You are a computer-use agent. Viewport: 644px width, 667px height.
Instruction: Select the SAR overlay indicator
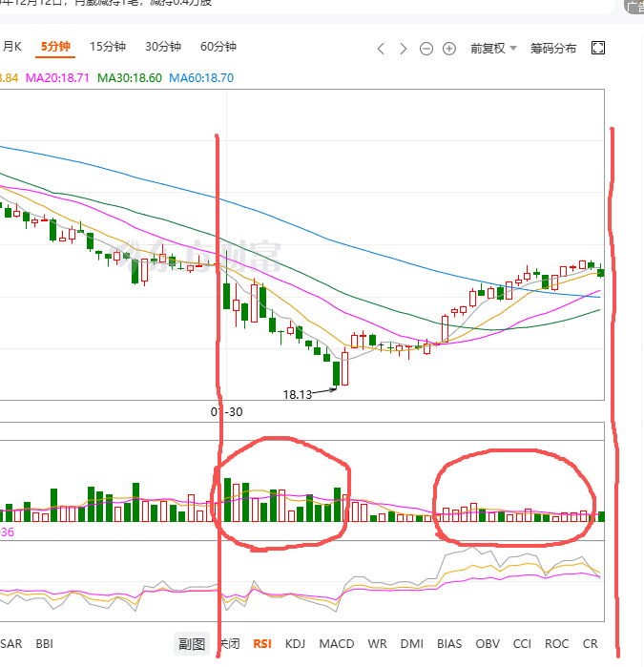pos(11,643)
